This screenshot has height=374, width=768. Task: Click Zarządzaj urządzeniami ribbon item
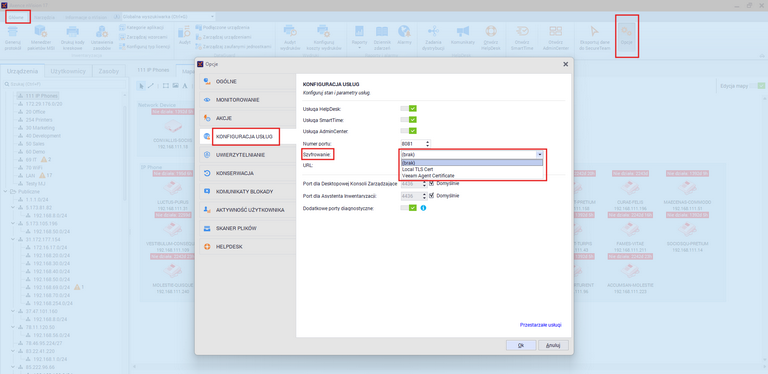tap(223, 37)
